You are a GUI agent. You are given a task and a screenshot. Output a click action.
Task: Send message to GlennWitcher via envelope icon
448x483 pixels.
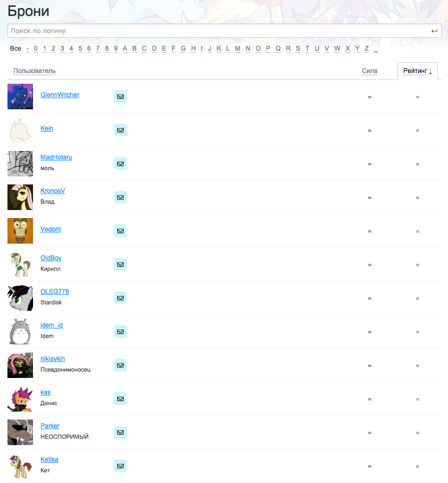120,96
